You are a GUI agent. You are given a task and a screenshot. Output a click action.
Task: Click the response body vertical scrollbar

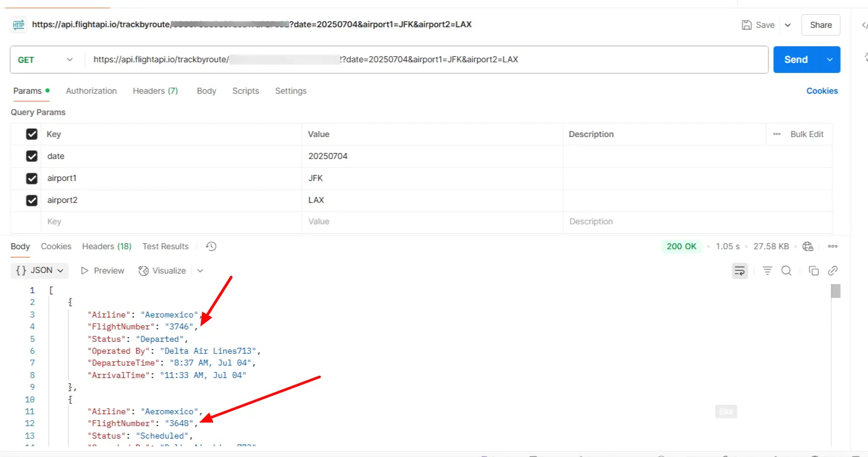point(835,365)
